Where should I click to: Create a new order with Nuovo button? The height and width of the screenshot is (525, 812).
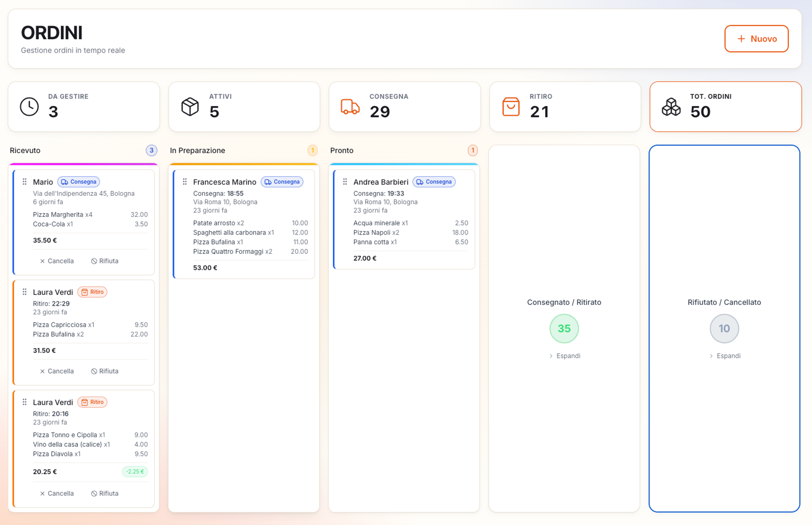coord(756,39)
